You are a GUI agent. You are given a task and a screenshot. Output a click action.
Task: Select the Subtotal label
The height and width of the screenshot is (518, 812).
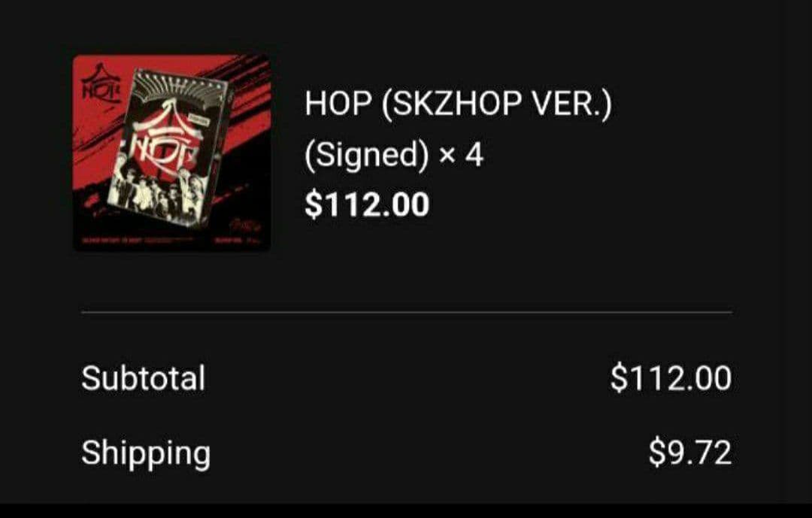click(x=144, y=377)
